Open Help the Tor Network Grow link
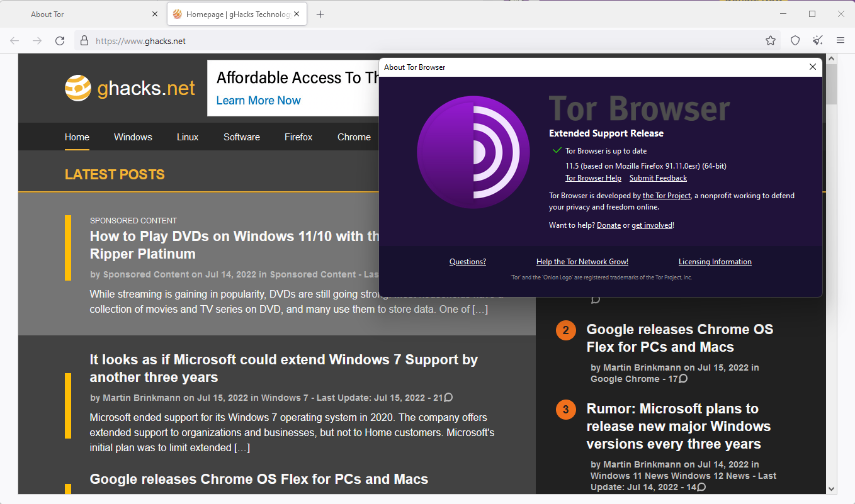 pos(582,262)
